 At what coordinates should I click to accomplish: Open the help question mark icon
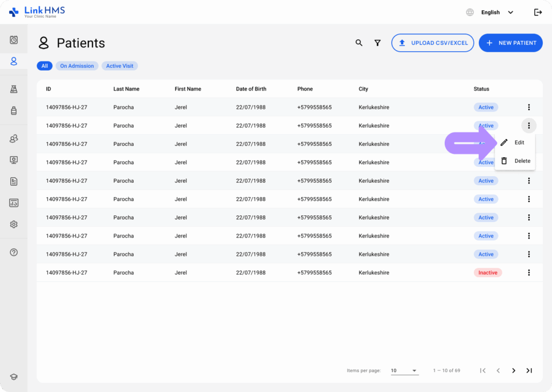tap(14, 252)
